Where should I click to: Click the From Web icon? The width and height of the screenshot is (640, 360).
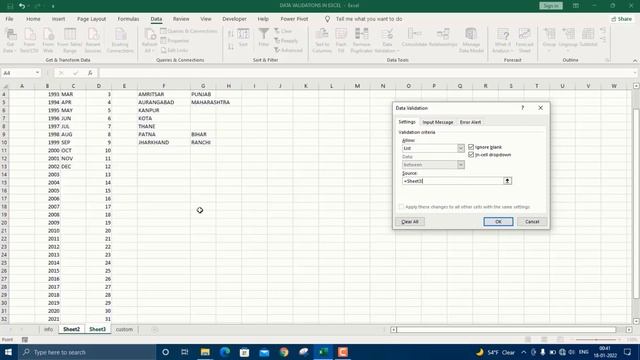tap(48, 40)
